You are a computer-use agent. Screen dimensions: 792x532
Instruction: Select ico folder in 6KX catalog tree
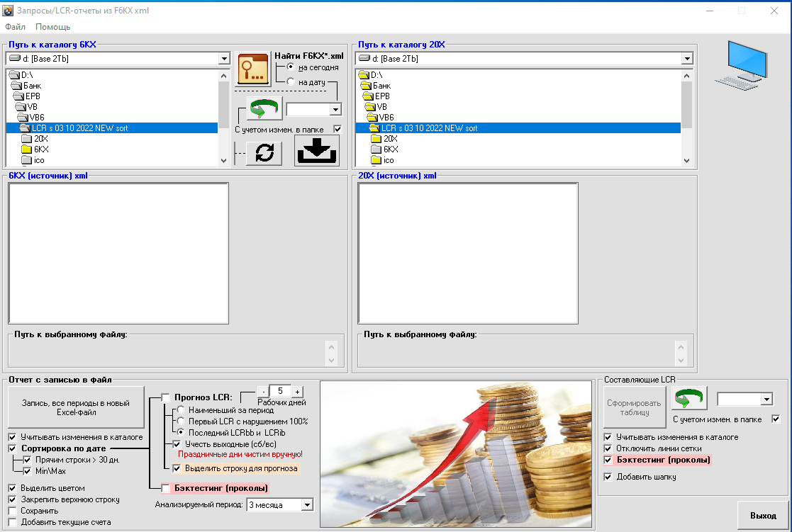pos(33,160)
